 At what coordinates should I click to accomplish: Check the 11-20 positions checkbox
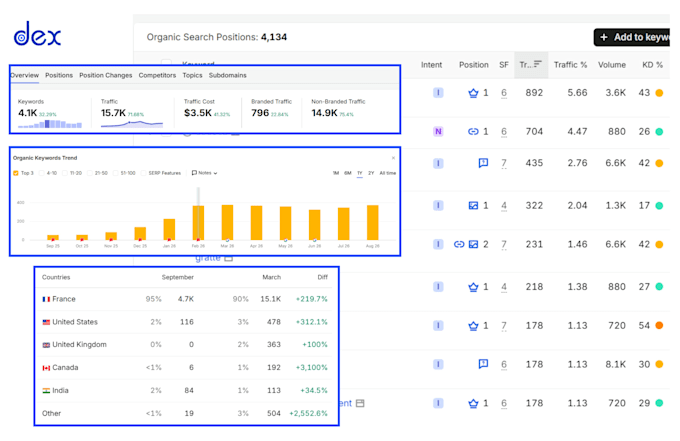pos(65,173)
